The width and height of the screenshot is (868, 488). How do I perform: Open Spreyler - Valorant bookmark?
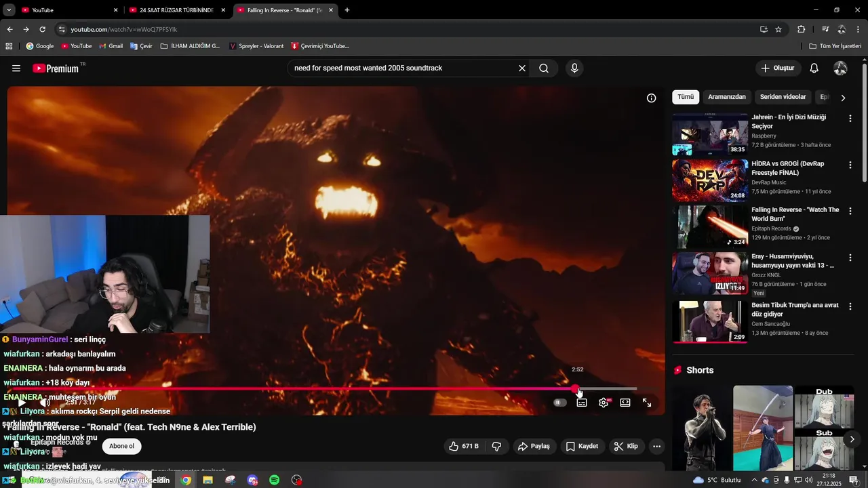256,46
